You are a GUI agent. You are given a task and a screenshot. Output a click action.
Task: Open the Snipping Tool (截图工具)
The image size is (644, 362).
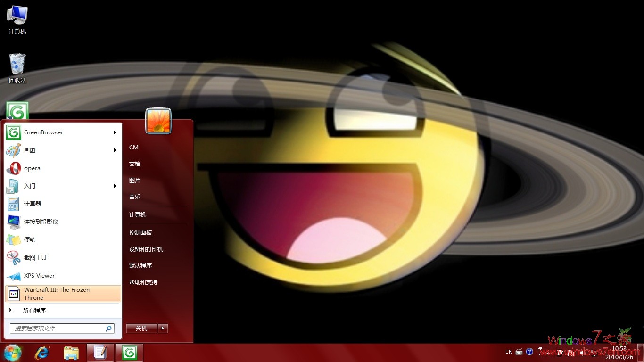[x=34, y=257]
